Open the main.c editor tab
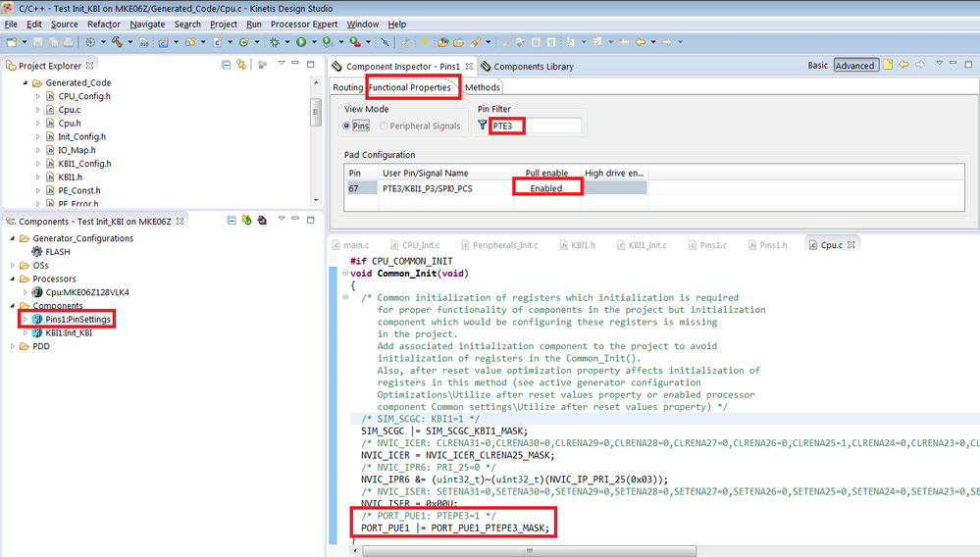Viewport: 980px width, 557px height. point(350,245)
